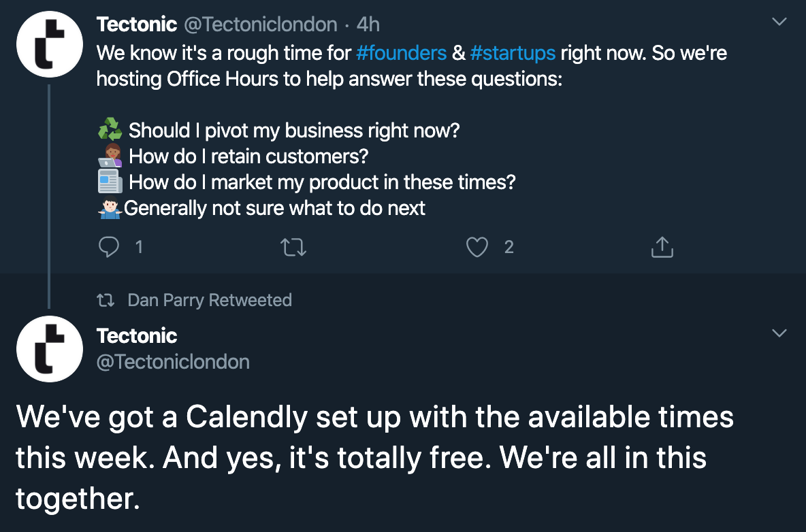
Task: Click the Tectonic avatar on the first tweet
Action: 50,44
